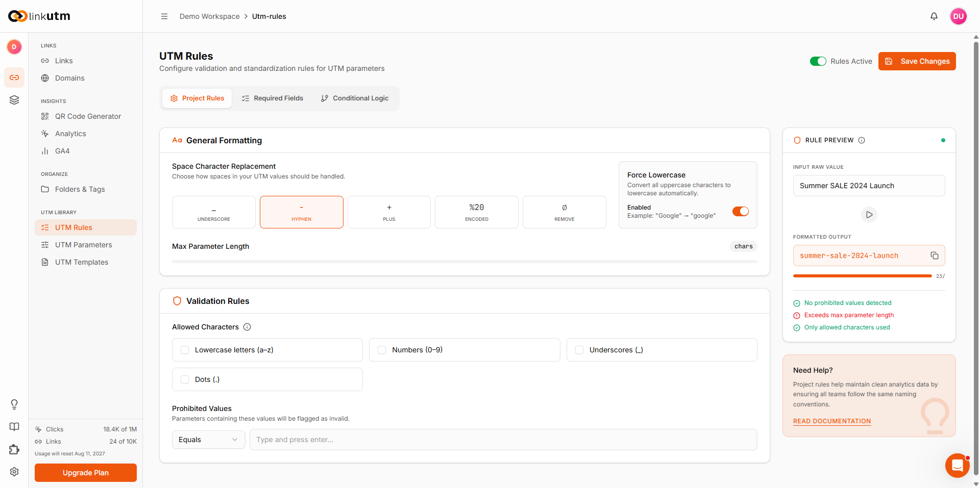Click the Rule Preview info icon
Screen dimensions: 980x488
(x=862, y=140)
